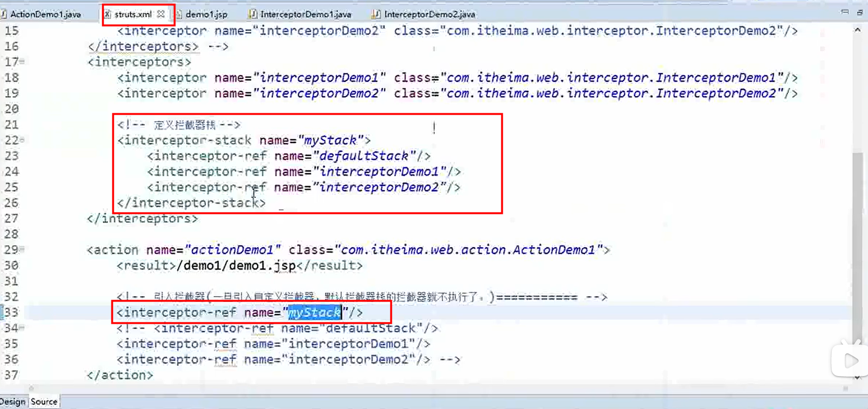
Task: Click the struts.xml file icon
Action: pos(108,14)
